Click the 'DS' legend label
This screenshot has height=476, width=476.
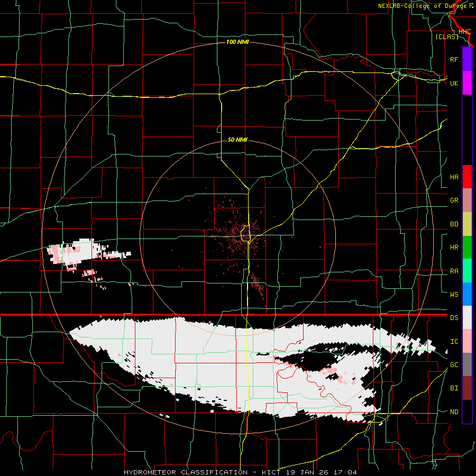[454, 318]
